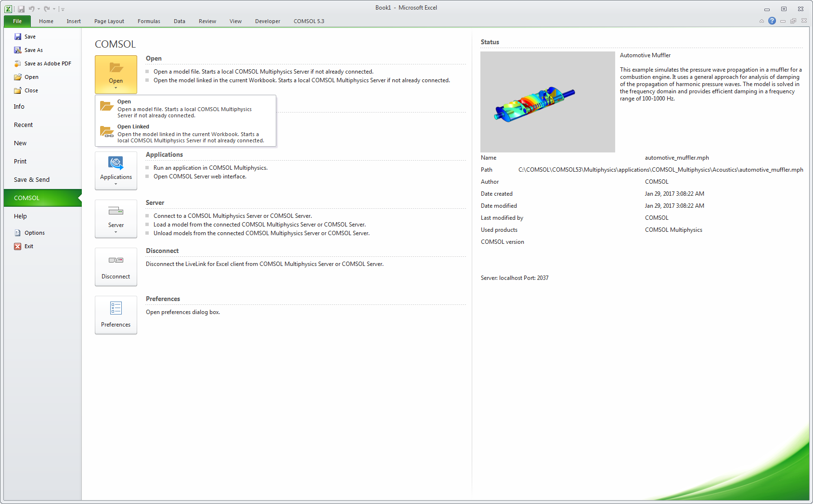This screenshot has width=813, height=504.
Task: Click the Open folder icon in the dropdown
Action: click(x=106, y=106)
